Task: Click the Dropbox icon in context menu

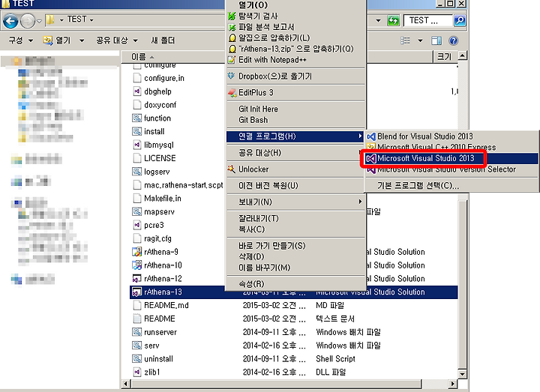Action: pyautogui.click(x=232, y=76)
